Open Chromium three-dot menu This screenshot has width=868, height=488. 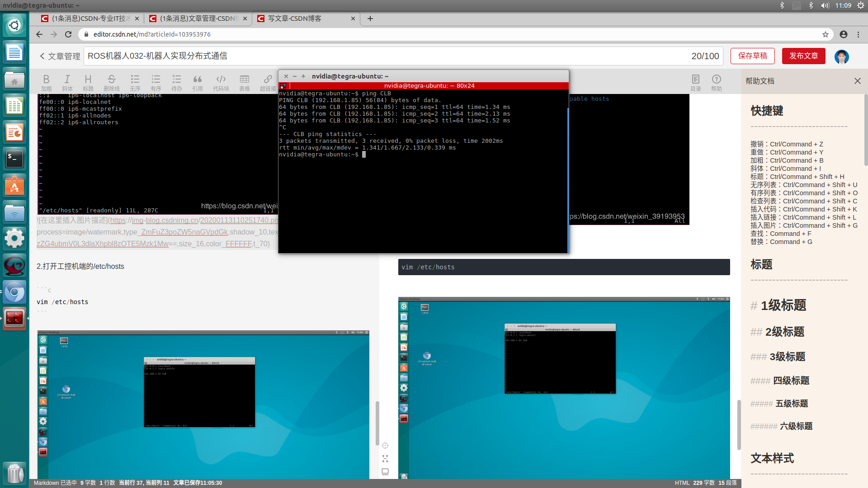858,34
